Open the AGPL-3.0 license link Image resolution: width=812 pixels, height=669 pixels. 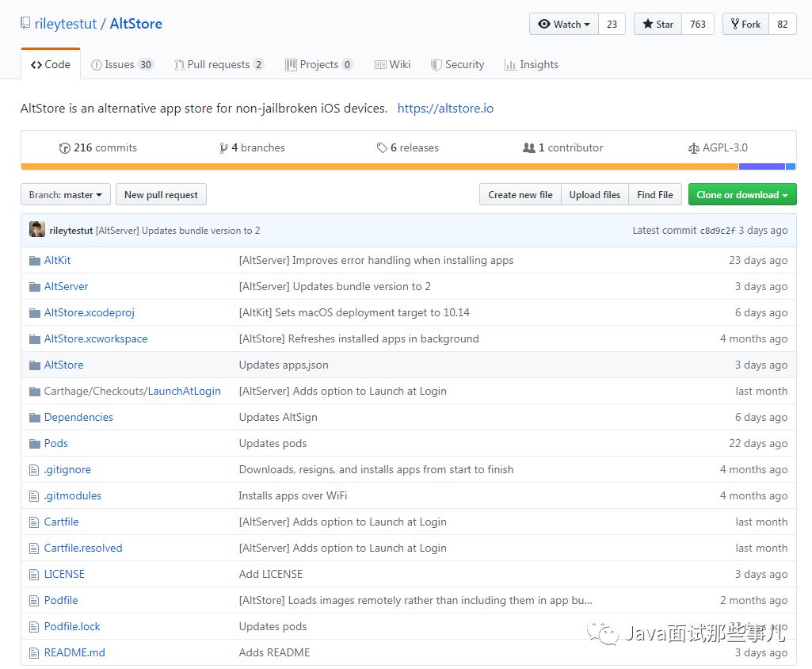(x=719, y=147)
